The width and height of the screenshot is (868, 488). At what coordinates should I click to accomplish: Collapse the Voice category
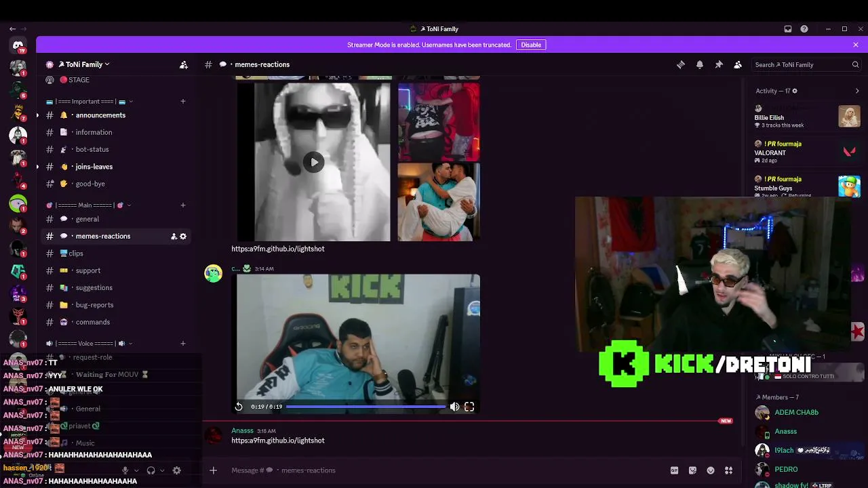(x=89, y=344)
